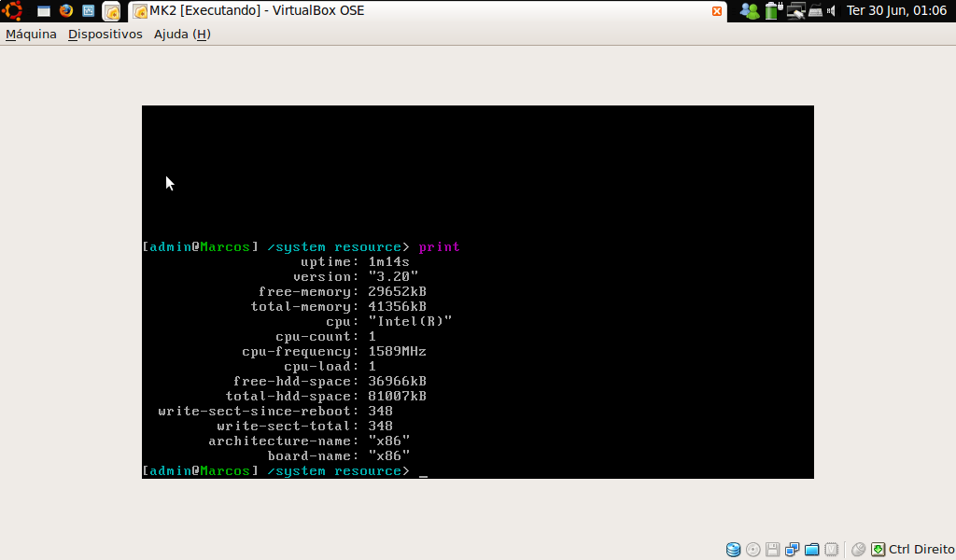Click the volume speaker tray icon
The height and width of the screenshot is (560, 956).
point(831,11)
